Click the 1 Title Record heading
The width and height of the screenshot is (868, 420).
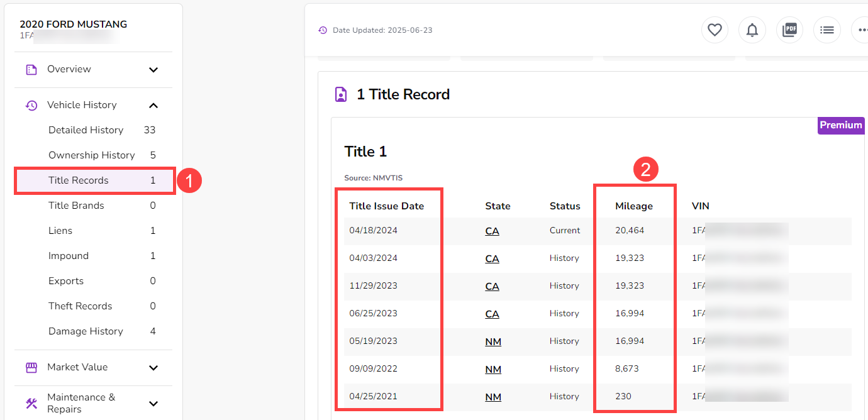click(x=403, y=95)
